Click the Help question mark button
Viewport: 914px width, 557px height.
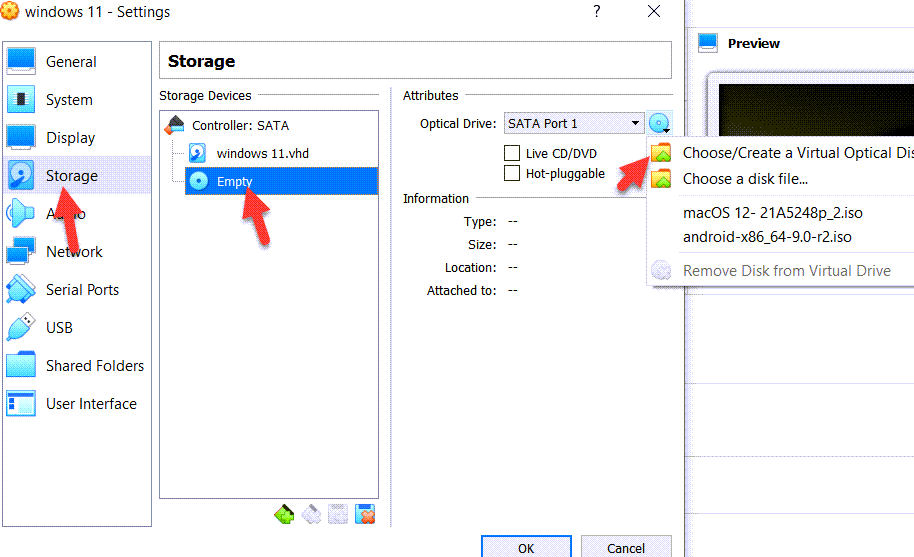coord(597,11)
